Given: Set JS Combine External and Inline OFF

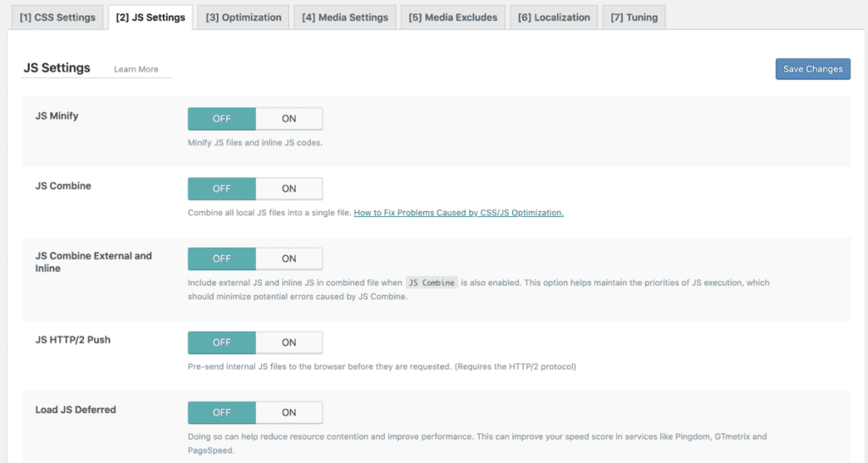Looking at the screenshot, I should 221,259.
